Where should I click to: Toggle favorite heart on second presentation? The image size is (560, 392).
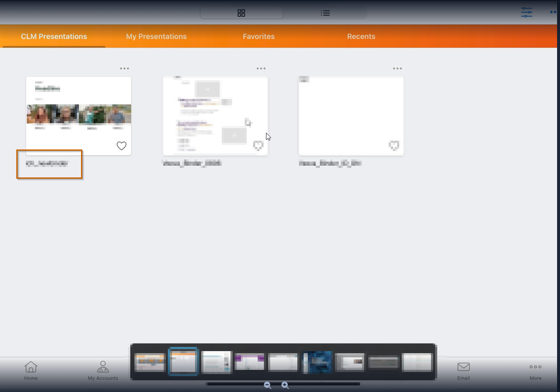(258, 145)
